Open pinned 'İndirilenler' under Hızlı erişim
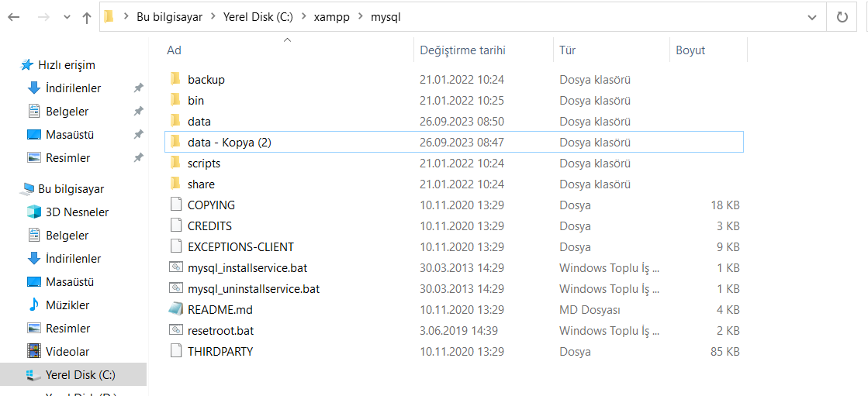 [x=73, y=88]
